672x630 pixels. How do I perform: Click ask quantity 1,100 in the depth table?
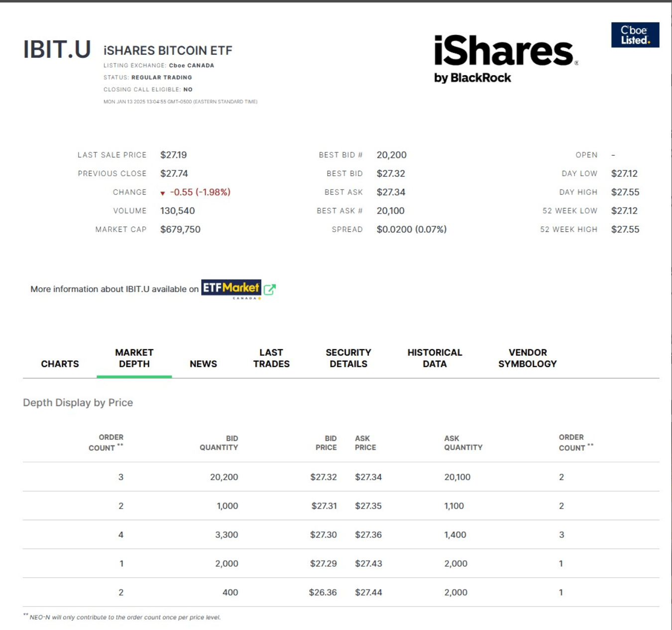[x=454, y=506]
